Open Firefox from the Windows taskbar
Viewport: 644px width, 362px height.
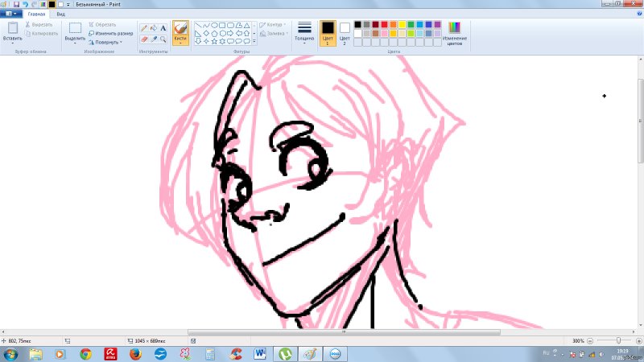click(134, 353)
